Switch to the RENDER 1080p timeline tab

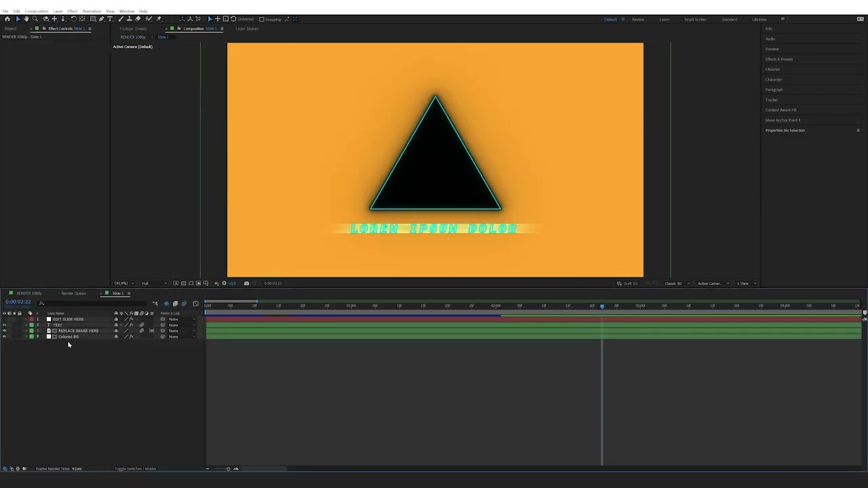click(x=28, y=293)
